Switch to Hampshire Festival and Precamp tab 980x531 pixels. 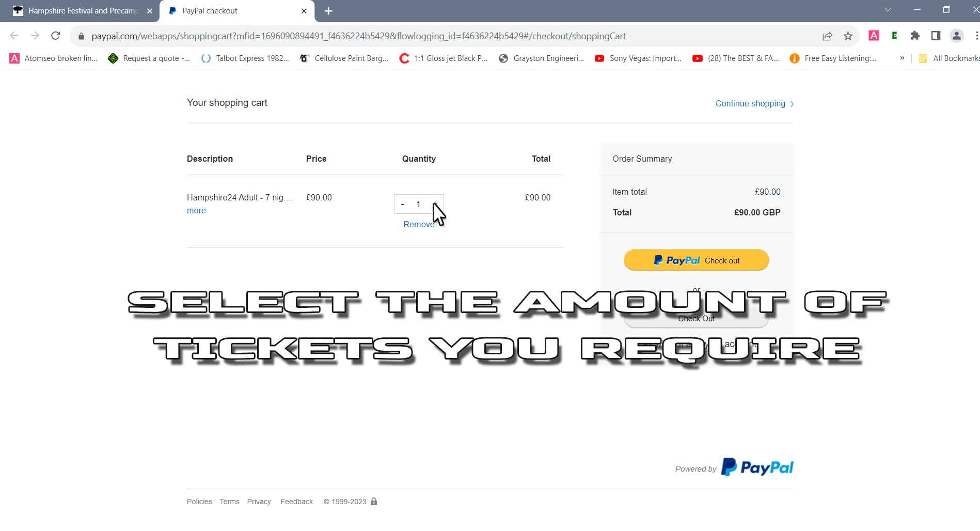coord(83,11)
